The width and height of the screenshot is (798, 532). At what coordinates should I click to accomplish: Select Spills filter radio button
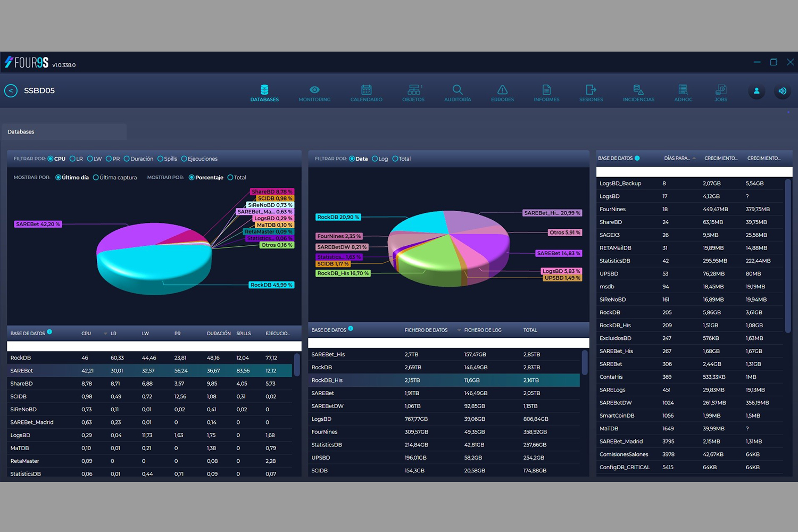pyautogui.click(x=160, y=159)
